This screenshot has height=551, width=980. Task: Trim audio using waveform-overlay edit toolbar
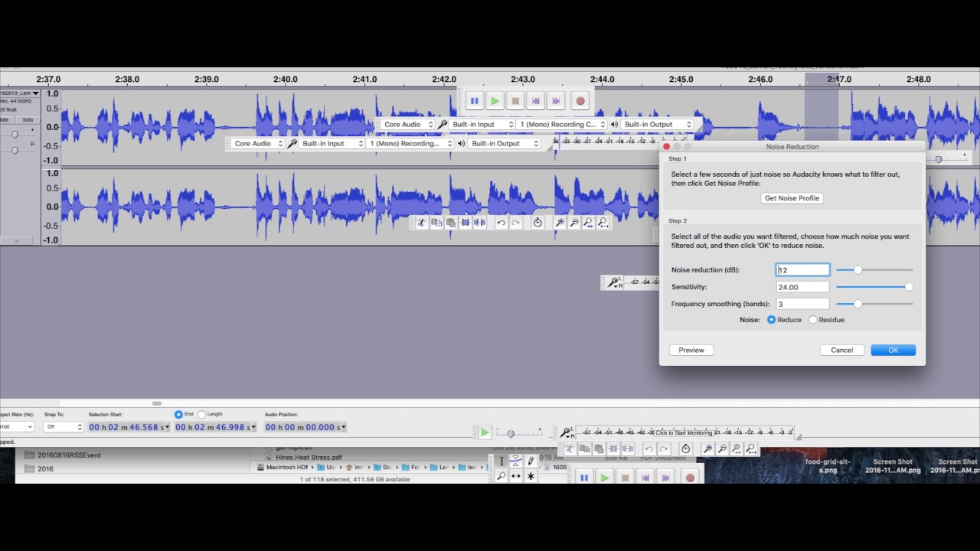pos(465,223)
